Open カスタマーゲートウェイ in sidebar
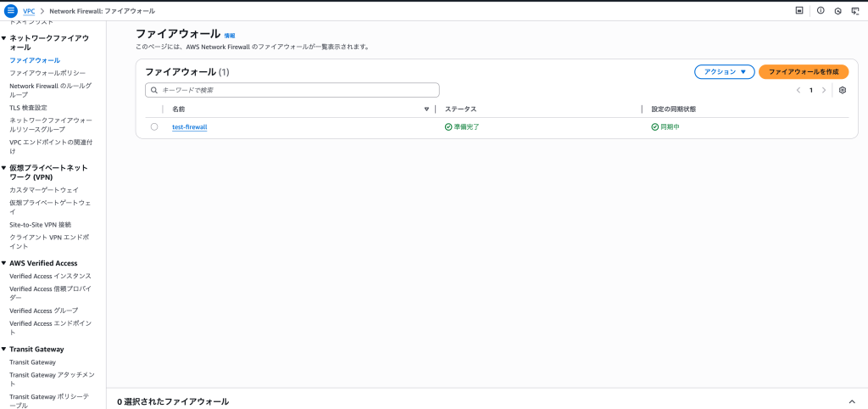868x409 pixels. [44, 189]
